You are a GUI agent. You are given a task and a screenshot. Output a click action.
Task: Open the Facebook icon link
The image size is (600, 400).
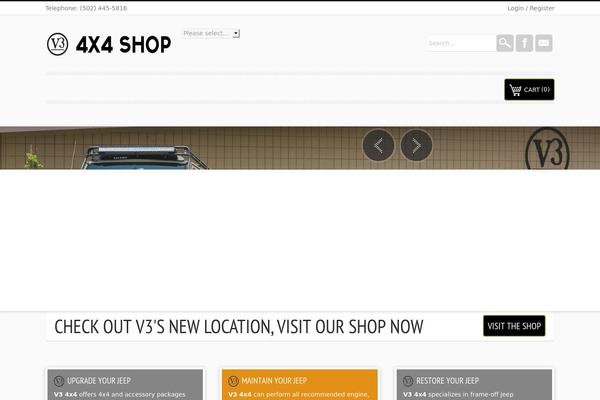click(x=524, y=43)
